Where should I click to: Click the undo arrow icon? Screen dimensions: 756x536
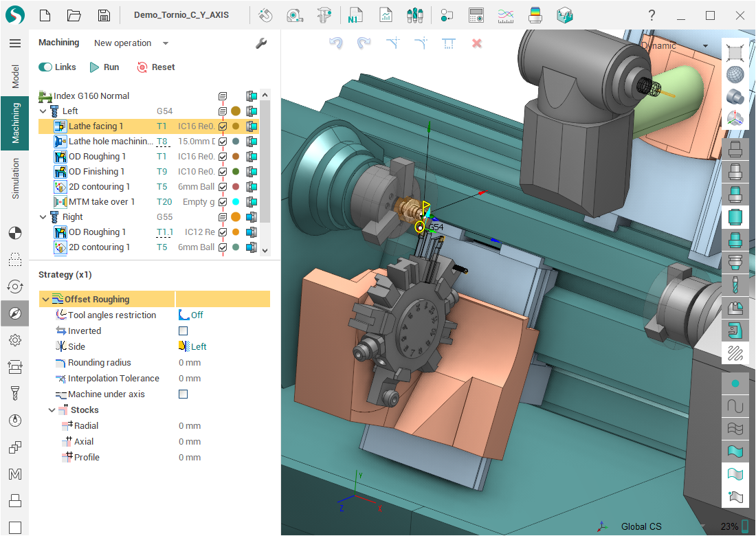point(336,43)
